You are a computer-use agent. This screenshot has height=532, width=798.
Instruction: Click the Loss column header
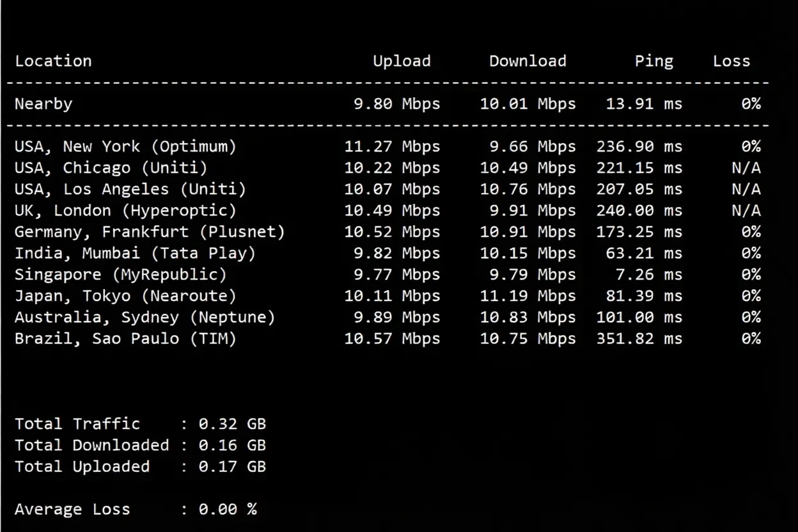[x=731, y=61]
